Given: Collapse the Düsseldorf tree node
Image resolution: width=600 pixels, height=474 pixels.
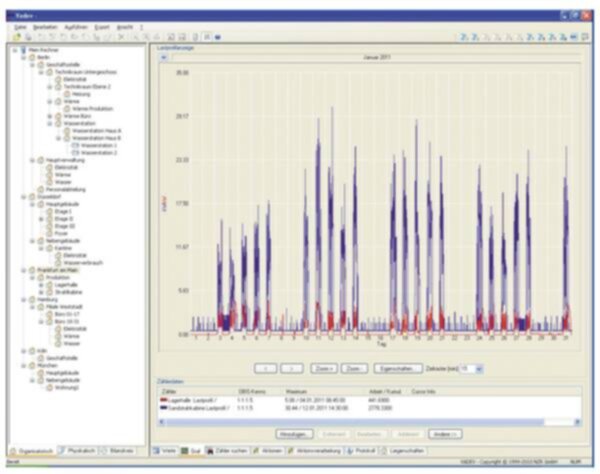Looking at the screenshot, I should pyautogui.click(x=24, y=197).
